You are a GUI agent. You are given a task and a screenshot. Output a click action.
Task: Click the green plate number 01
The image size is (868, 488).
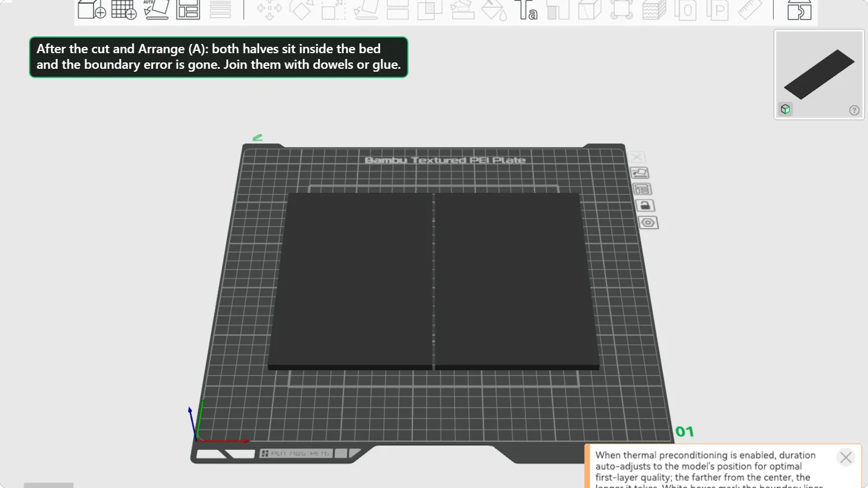coord(685,431)
